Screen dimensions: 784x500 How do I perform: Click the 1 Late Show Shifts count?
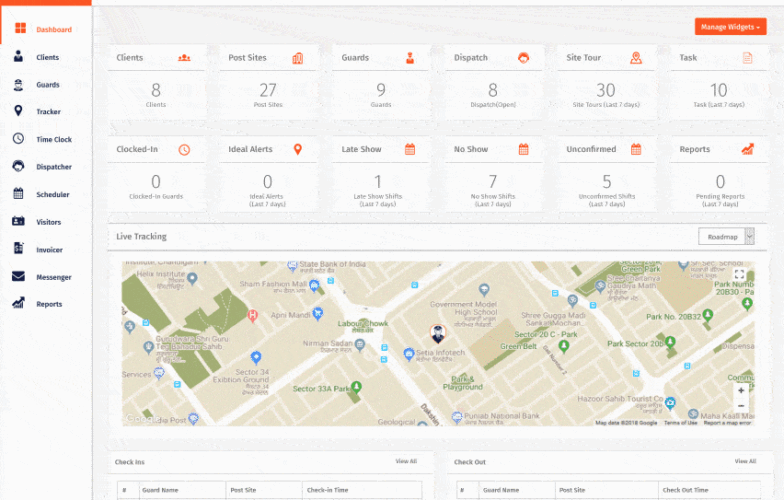click(378, 181)
